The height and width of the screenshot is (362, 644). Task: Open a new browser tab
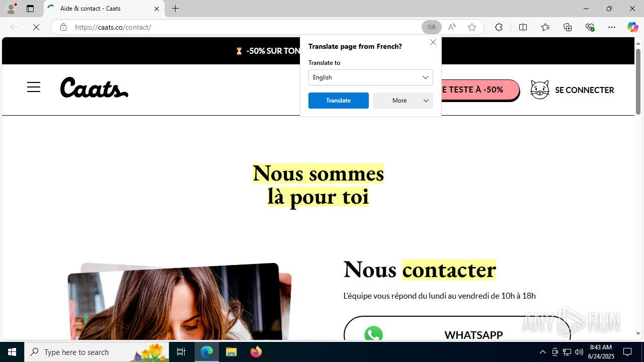point(175,9)
